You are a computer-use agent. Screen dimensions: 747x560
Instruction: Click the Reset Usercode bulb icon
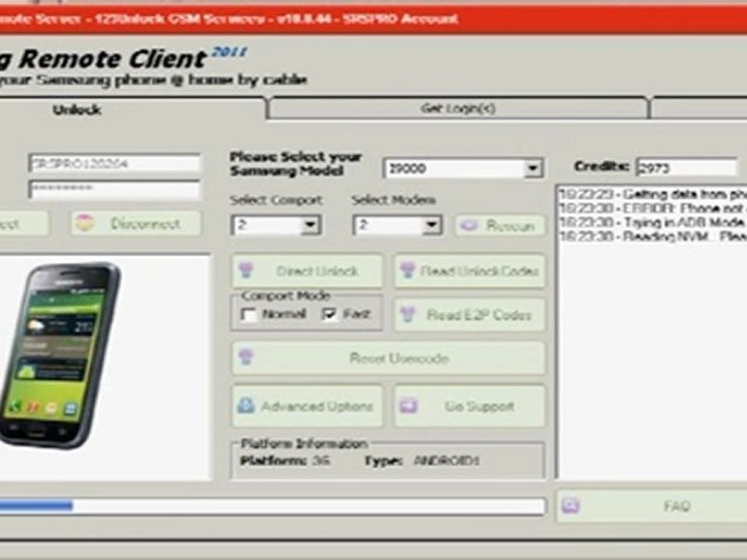pyautogui.click(x=247, y=357)
